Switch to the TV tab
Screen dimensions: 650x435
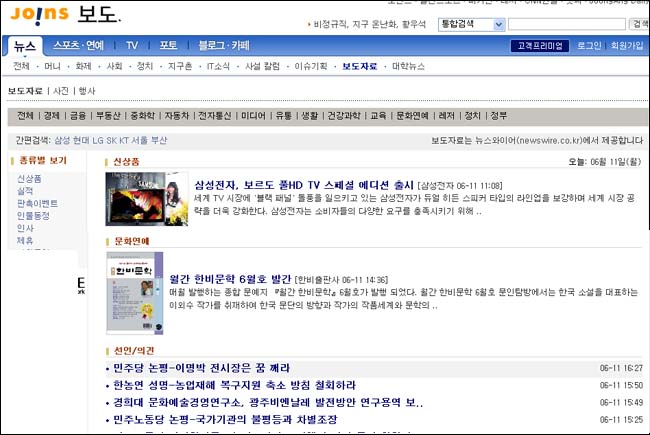pos(132,45)
